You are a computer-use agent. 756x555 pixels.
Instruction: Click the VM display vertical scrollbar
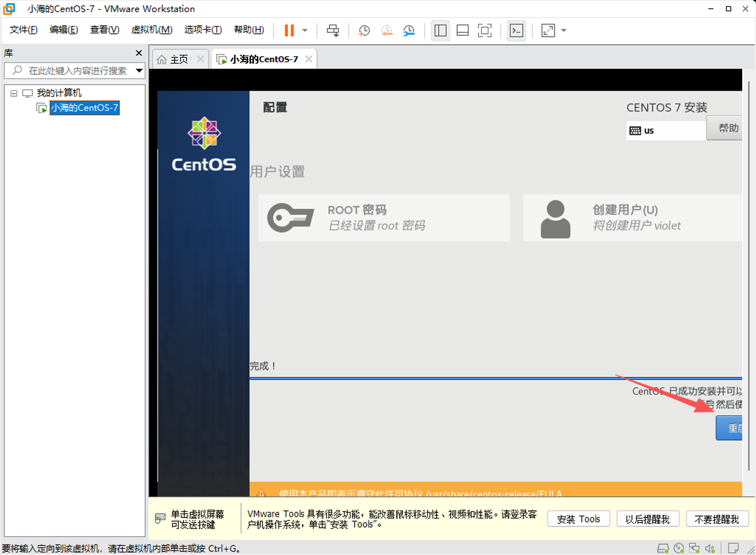coord(749,275)
